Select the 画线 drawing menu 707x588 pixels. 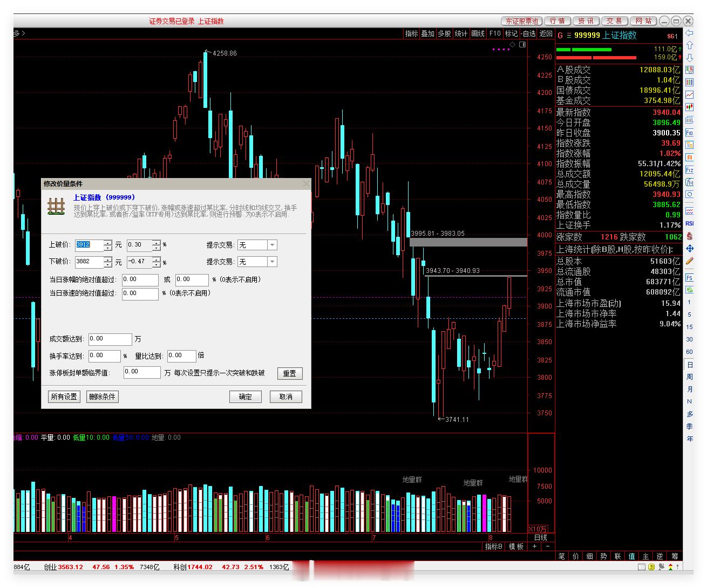[478, 33]
